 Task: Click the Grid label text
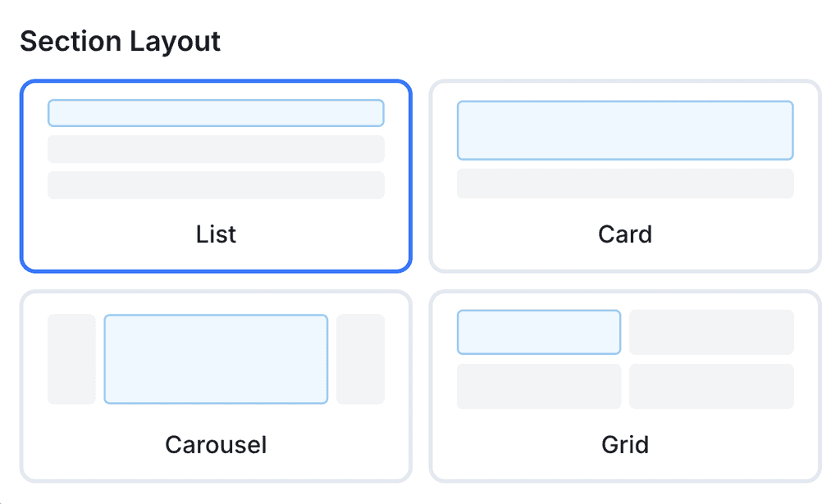pyautogui.click(x=625, y=445)
